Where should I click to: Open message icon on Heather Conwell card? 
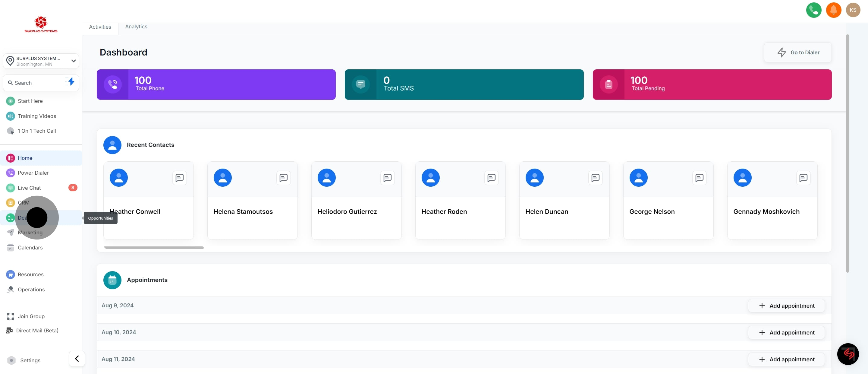180,178
